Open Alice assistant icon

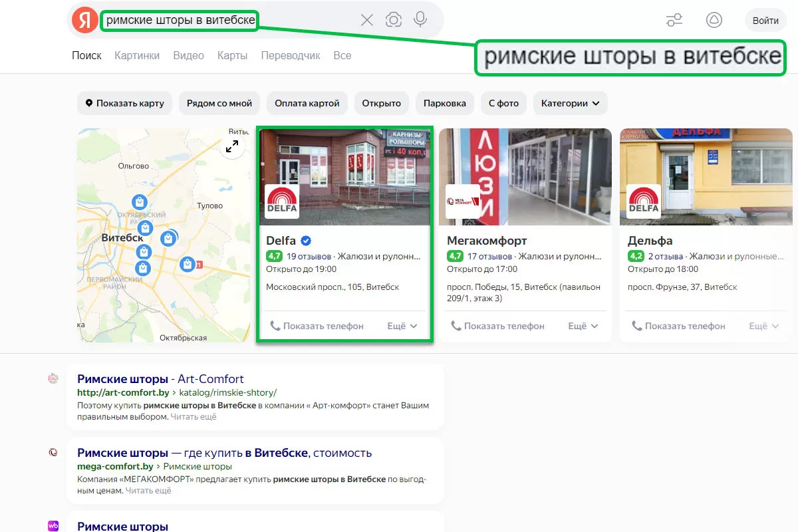714,20
